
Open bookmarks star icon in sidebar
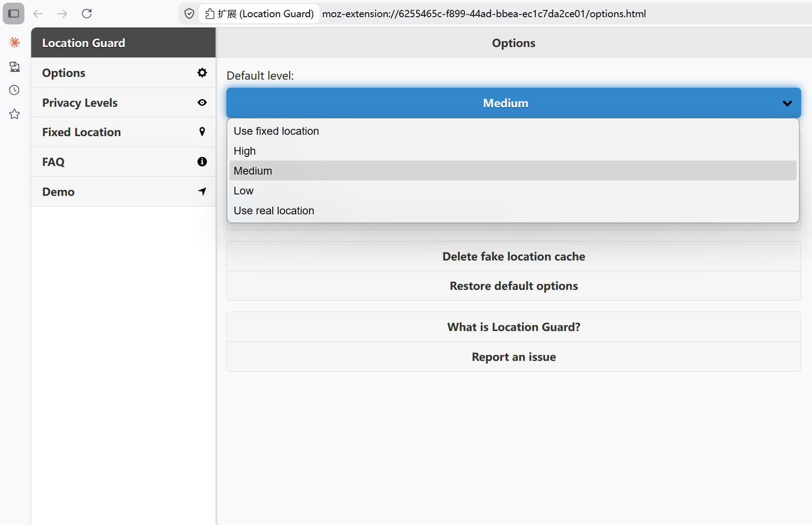(x=15, y=114)
